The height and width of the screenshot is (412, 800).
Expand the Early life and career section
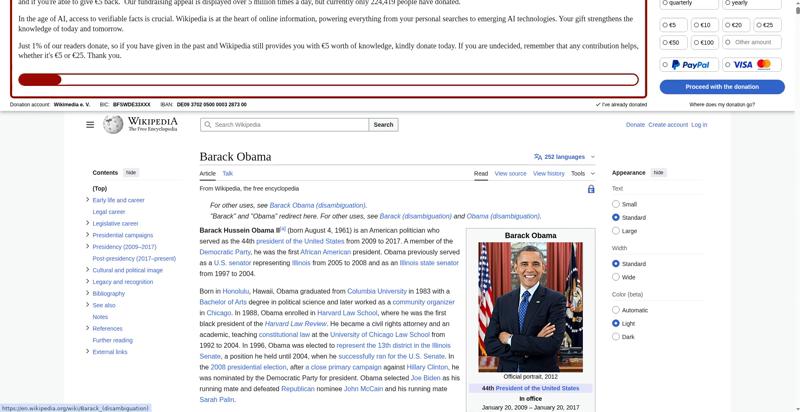click(x=88, y=200)
